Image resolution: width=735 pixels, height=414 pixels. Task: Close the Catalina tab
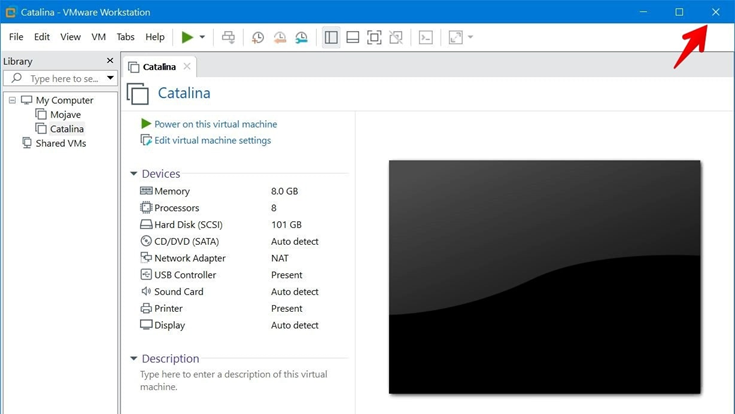coord(187,66)
